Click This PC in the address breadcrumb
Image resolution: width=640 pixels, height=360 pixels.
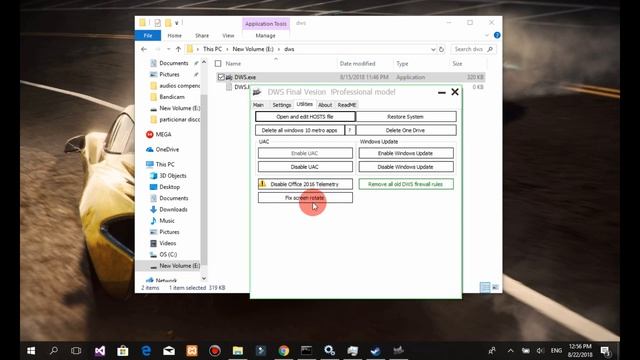tap(212, 49)
